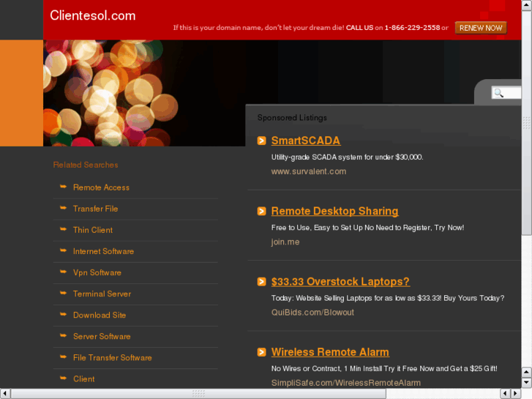The image size is (532, 399).
Task: Select the Terminal Server related search
Action: click(x=102, y=294)
